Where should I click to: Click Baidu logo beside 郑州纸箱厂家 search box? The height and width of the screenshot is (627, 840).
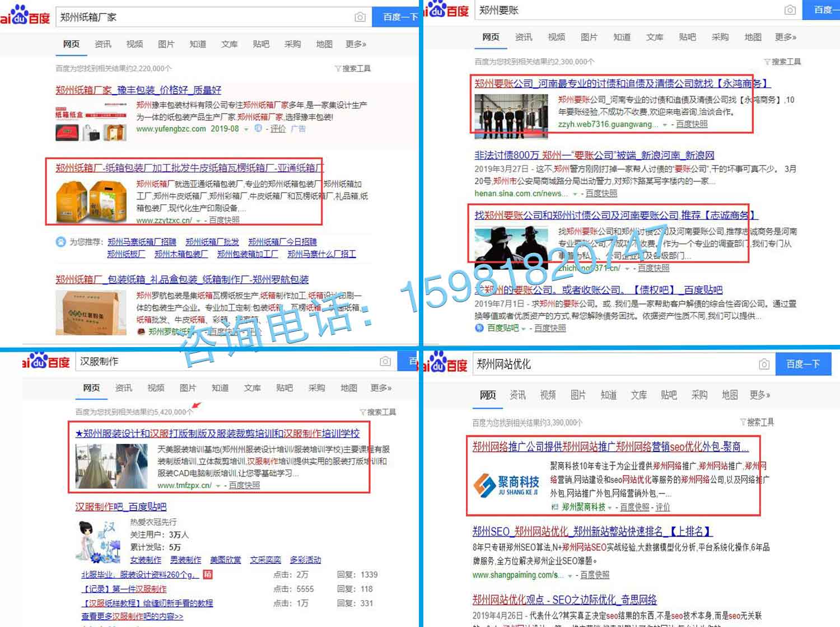(25, 15)
